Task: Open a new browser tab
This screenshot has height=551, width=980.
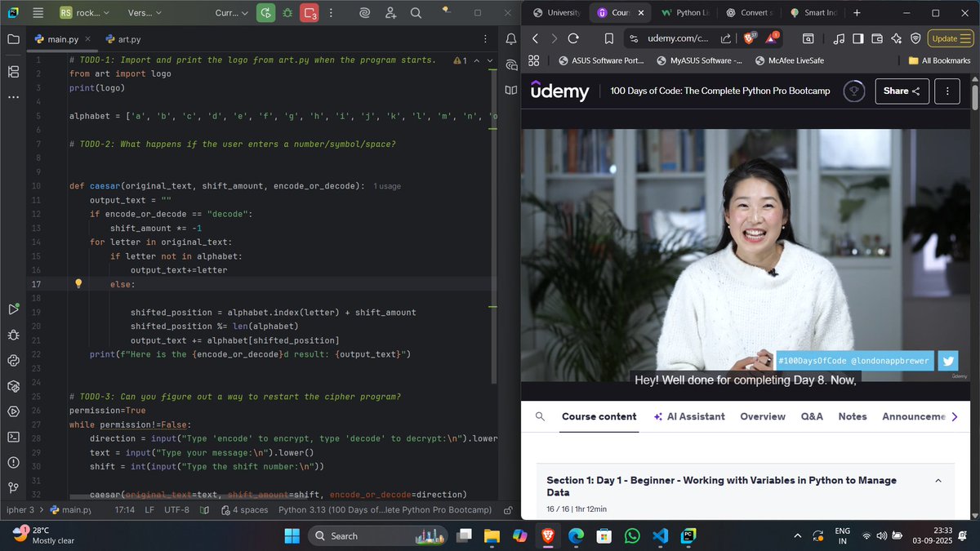Action: click(x=857, y=13)
